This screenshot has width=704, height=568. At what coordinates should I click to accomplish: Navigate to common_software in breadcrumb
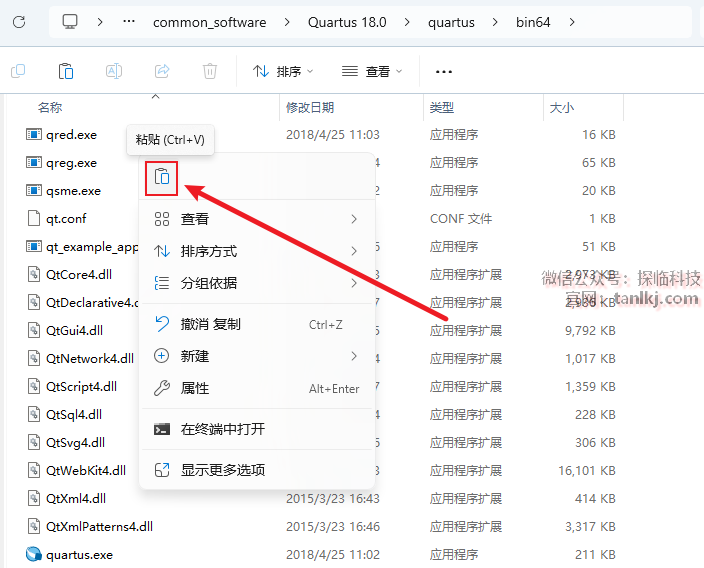pyautogui.click(x=209, y=22)
